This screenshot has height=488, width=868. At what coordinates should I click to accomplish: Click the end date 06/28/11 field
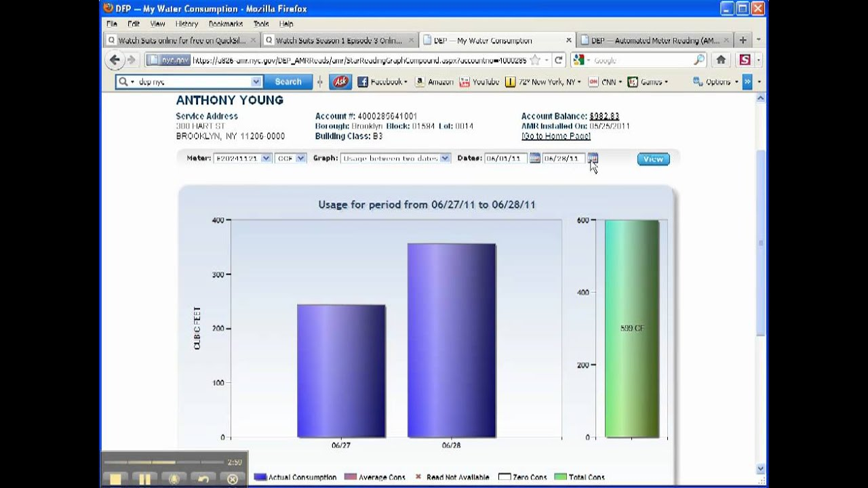pyautogui.click(x=564, y=158)
